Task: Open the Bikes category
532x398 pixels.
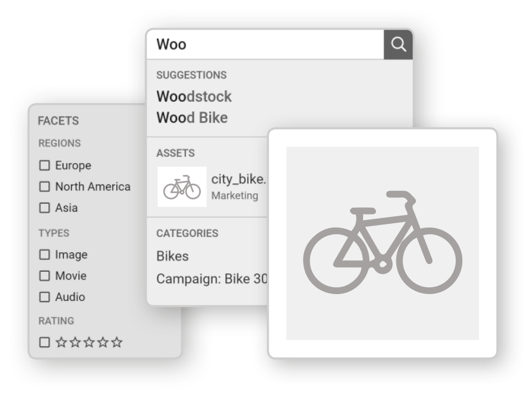Action: tap(172, 256)
